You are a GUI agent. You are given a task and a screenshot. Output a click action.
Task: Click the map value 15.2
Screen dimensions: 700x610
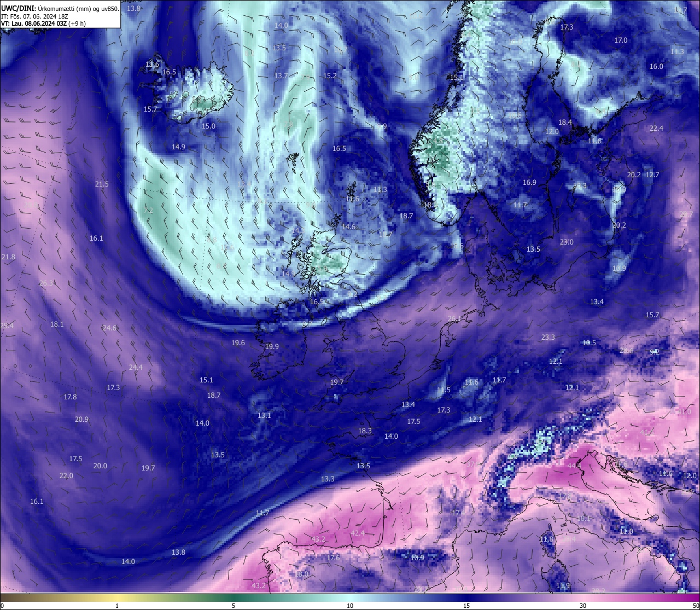point(330,76)
